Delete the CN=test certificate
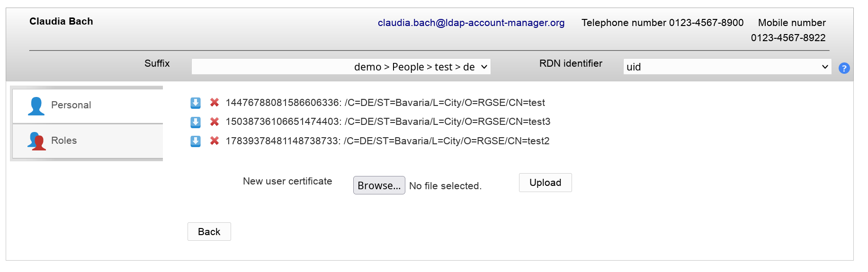868x272 pixels. point(215,103)
